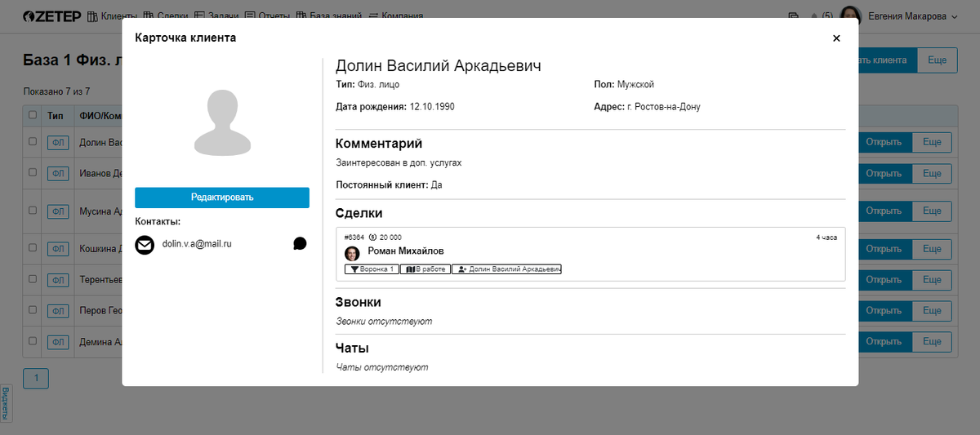Click the Заинтересован в доп. услугах comment
This screenshot has width=980, height=435.
point(399,162)
